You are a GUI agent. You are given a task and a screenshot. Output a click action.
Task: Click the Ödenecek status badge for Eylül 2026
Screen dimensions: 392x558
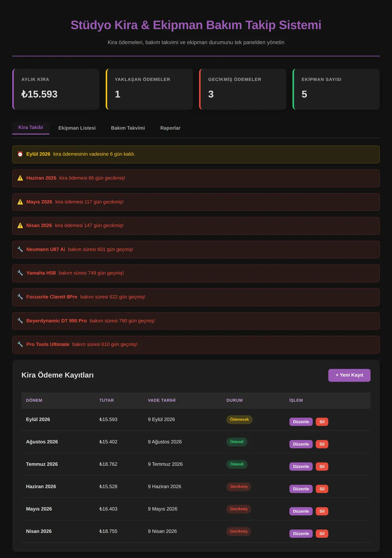[239, 419]
